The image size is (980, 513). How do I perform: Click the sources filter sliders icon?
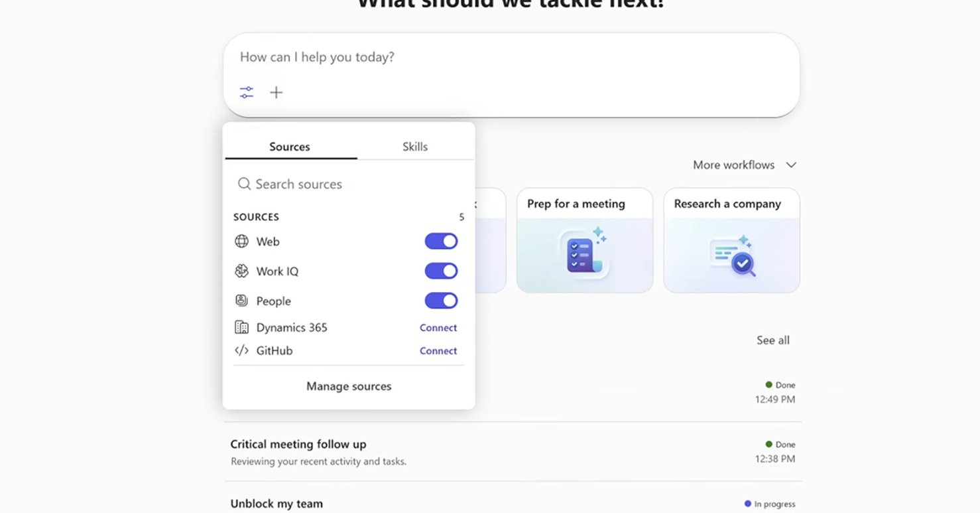(247, 92)
